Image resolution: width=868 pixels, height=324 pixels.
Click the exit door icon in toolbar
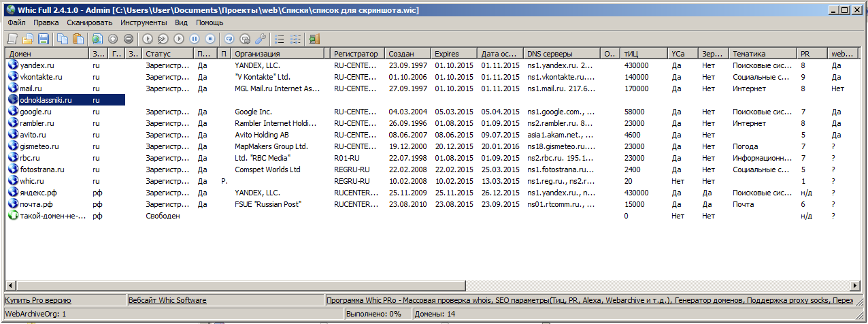click(x=314, y=39)
